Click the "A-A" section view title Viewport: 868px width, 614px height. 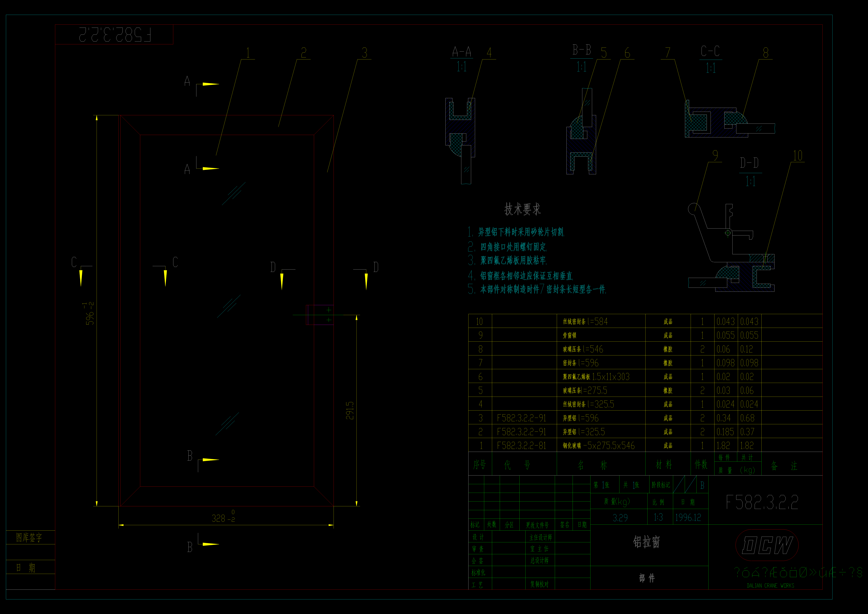pyautogui.click(x=462, y=51)
